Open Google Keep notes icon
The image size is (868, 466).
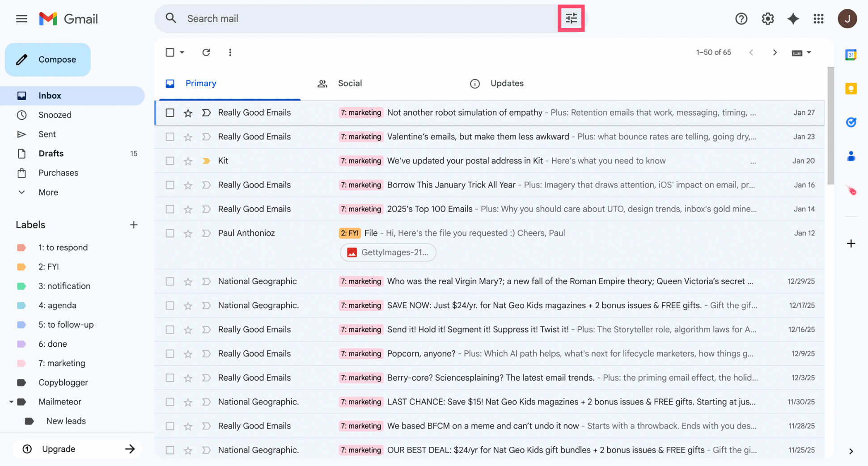(851, 88)
